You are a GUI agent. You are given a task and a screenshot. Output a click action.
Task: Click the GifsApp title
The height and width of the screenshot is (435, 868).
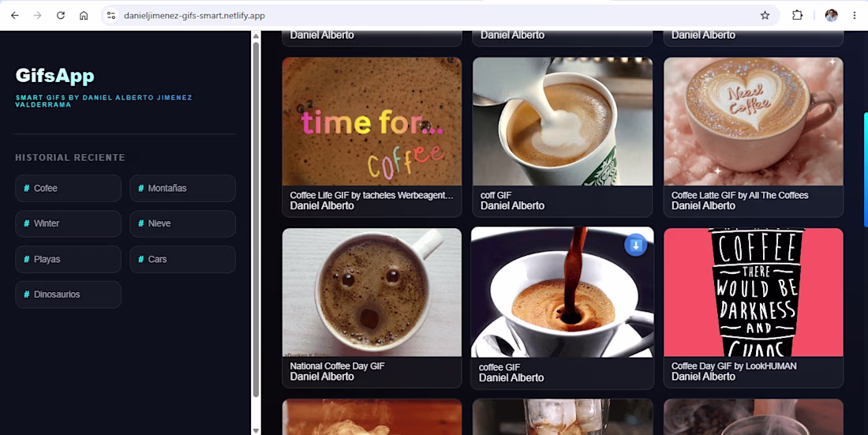pos(54,75)
